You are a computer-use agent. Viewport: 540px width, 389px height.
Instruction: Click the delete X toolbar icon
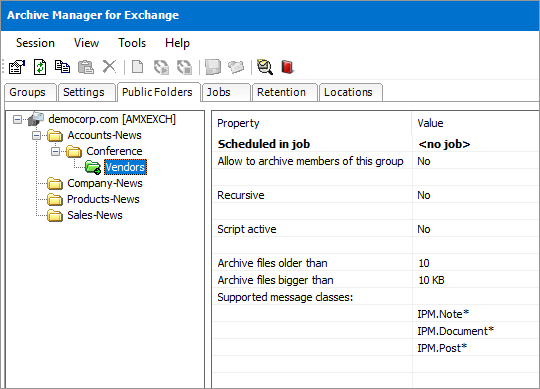point(109,66)
